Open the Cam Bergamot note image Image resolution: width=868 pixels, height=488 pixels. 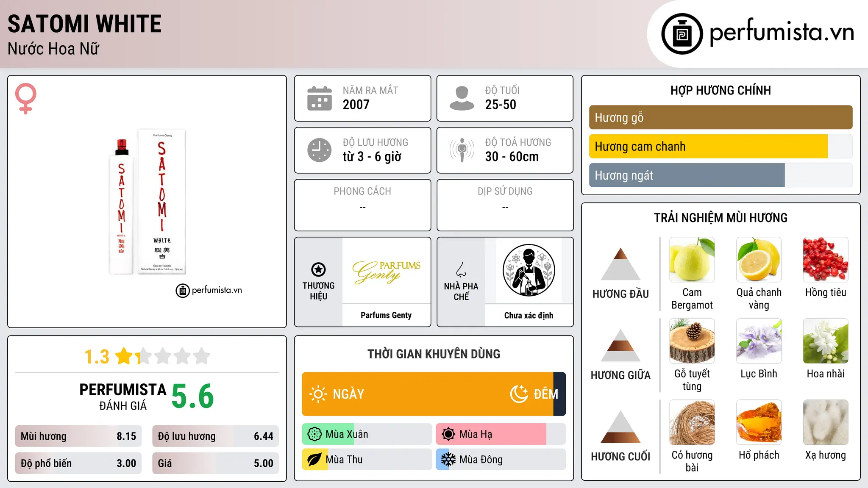point(692,260)
